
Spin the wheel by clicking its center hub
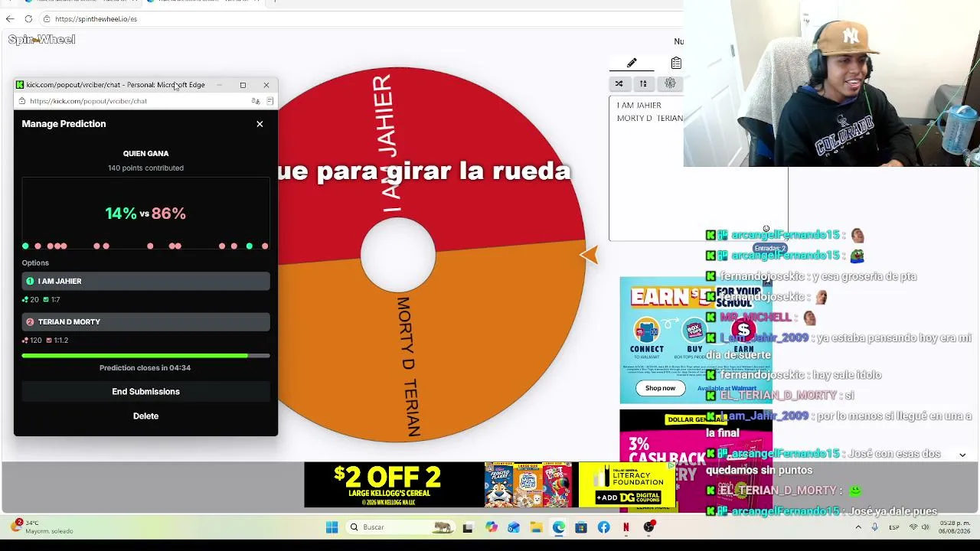point(398,255)
